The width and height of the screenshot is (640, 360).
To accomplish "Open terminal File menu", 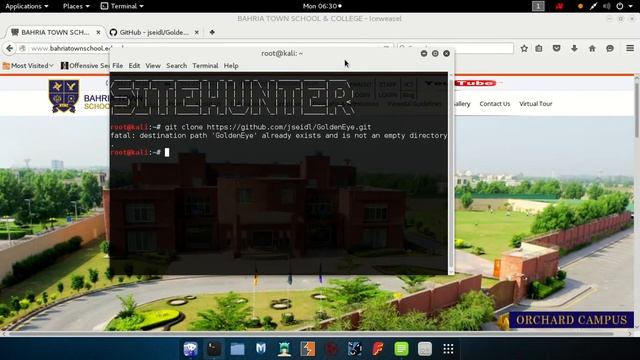I will (118, 66).
